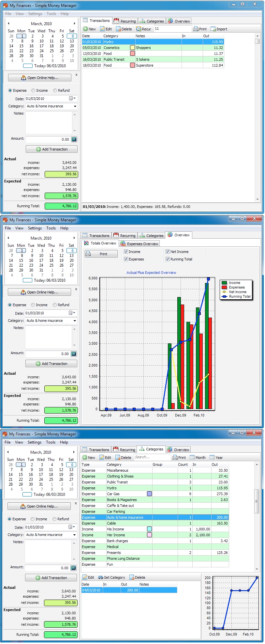Go to next month in Overview window calendar

pos(74,238)
